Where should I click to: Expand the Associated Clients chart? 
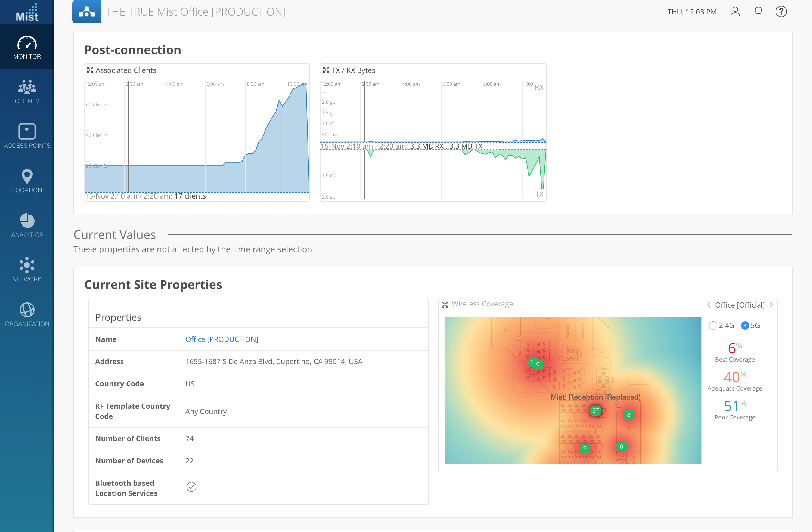point(90,70)
